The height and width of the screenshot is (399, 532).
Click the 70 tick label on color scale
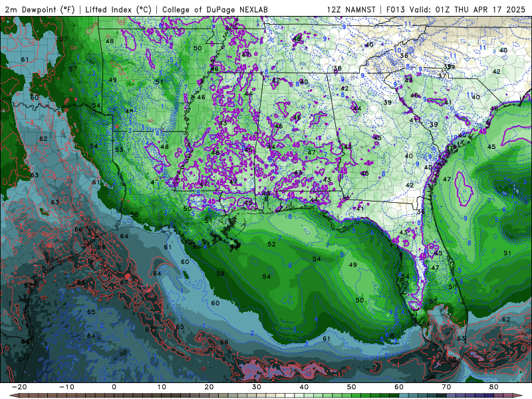pos(446,387)
